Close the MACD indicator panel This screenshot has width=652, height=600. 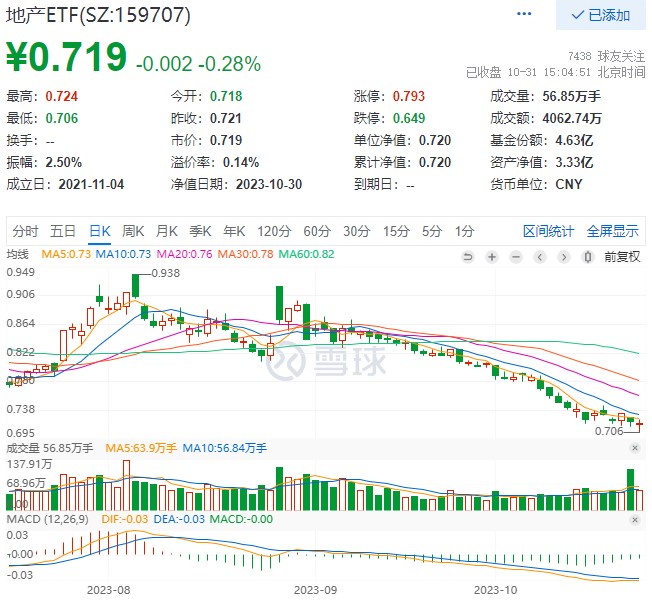(635, 519)
